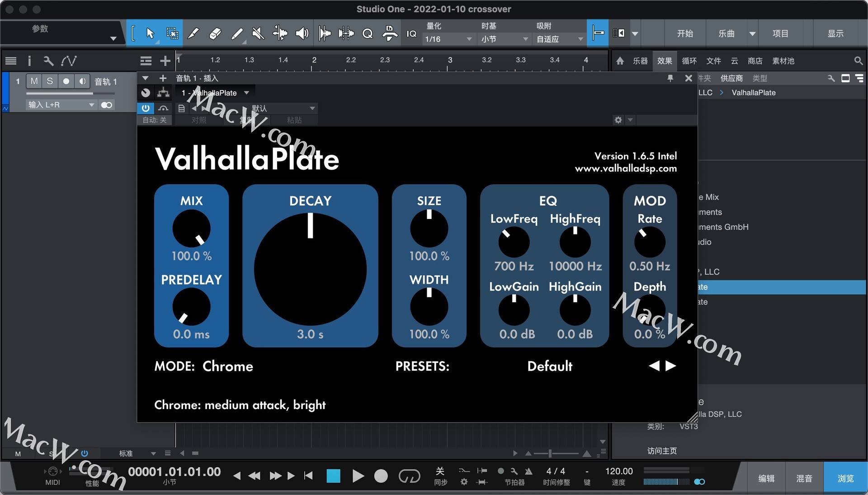Screen dimensions: 868x495
Task: Go to browser Home icon
Action: point(620,61)
